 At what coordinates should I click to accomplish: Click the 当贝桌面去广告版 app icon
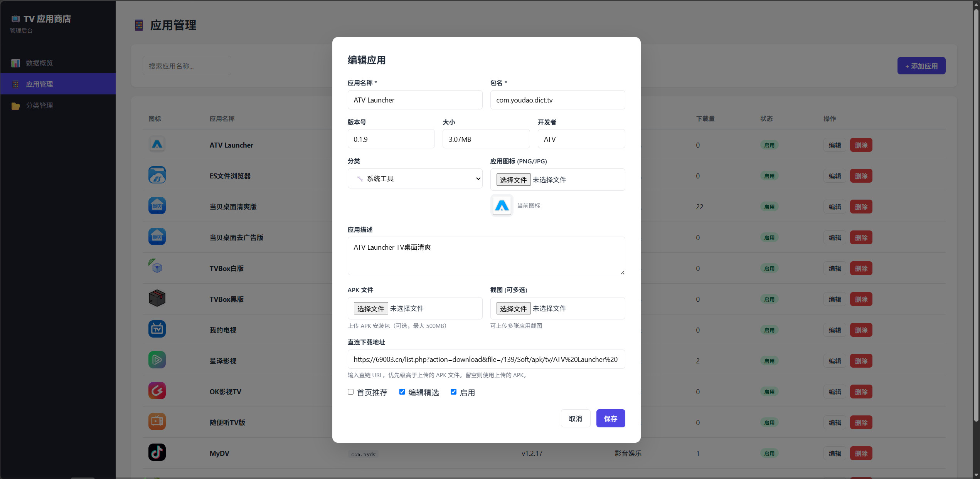pyautogui.click(x=157, y=237)
